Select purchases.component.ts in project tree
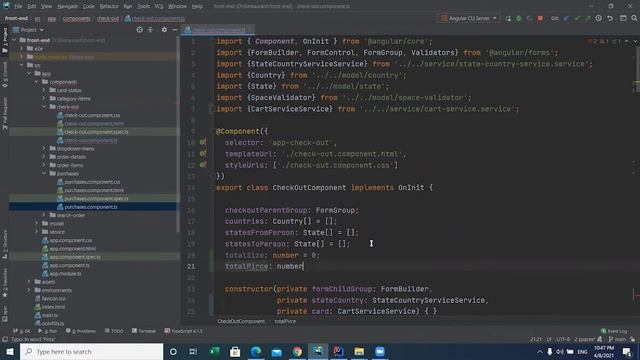This screenshot has height=360, width=640. click(x=91, y=207)
